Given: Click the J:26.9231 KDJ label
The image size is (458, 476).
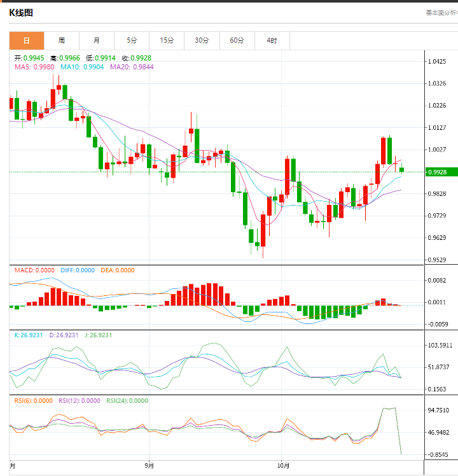Looking at the screenshot, I should pos(99,335).
